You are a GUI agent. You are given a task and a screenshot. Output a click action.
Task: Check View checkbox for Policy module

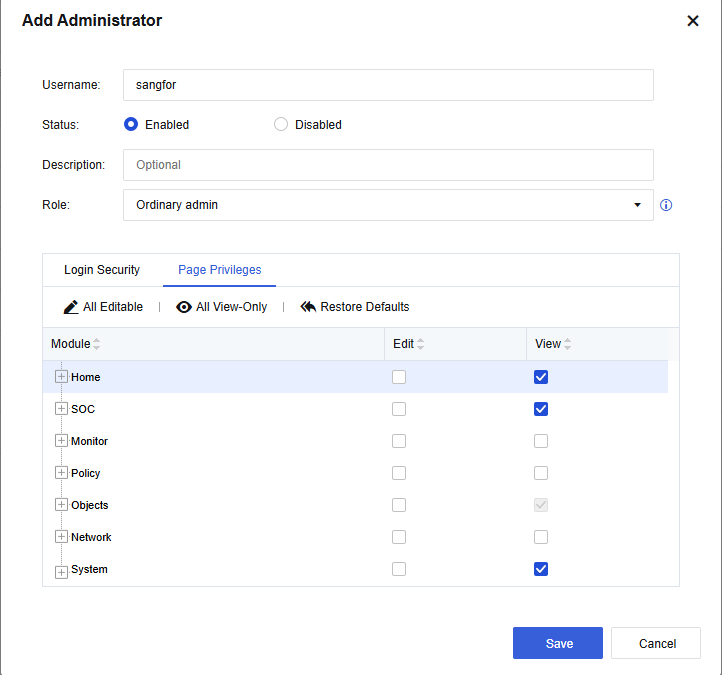(541, 473)
